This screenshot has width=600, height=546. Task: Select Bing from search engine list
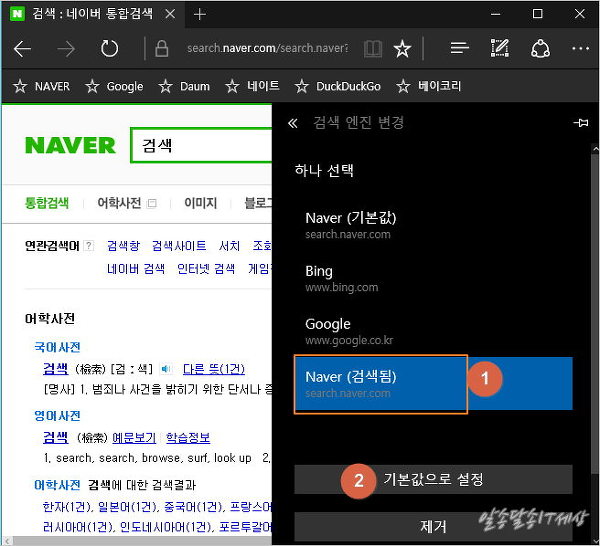pyautogui.click(x=432, y=277)
